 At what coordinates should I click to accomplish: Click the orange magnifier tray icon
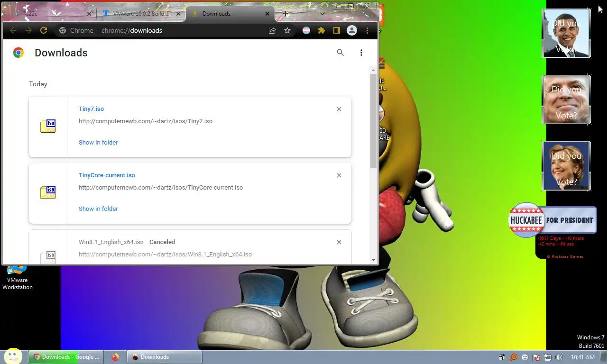pos(514,357)
